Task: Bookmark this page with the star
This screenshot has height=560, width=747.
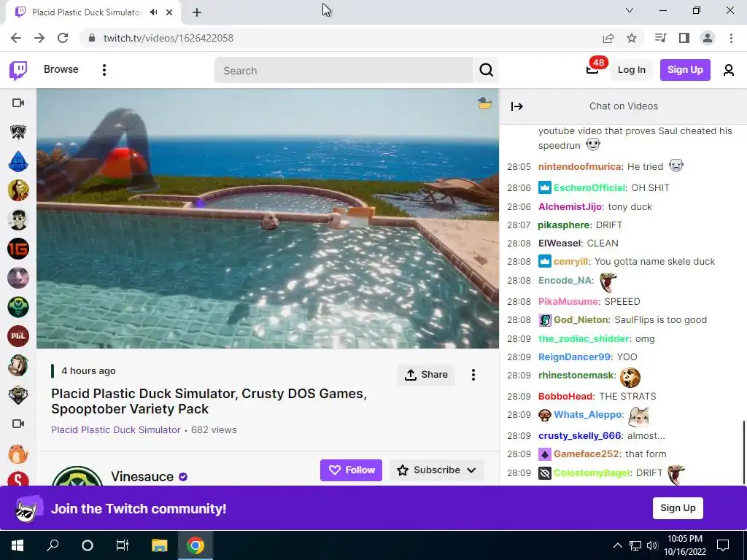Action: pyautogui.click(x=632, y=38)
